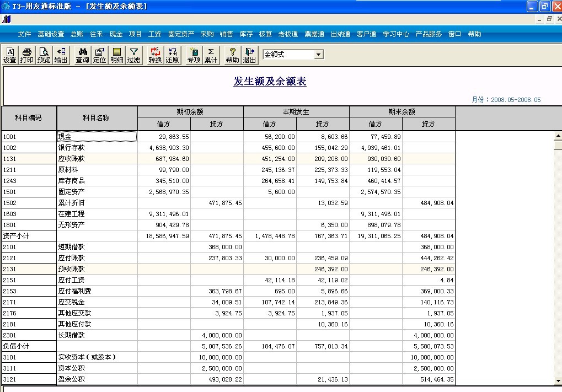The image size is (562, 392).
Task: Click the scrollbar up arrow
Action: pyautogui.click(x=558, y=136)
